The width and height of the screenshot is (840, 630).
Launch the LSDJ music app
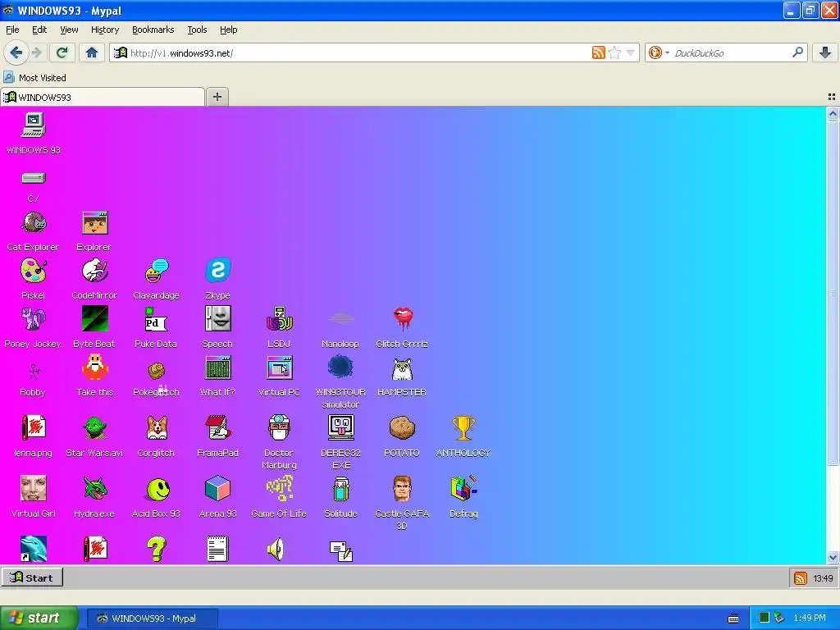(279, 327)
